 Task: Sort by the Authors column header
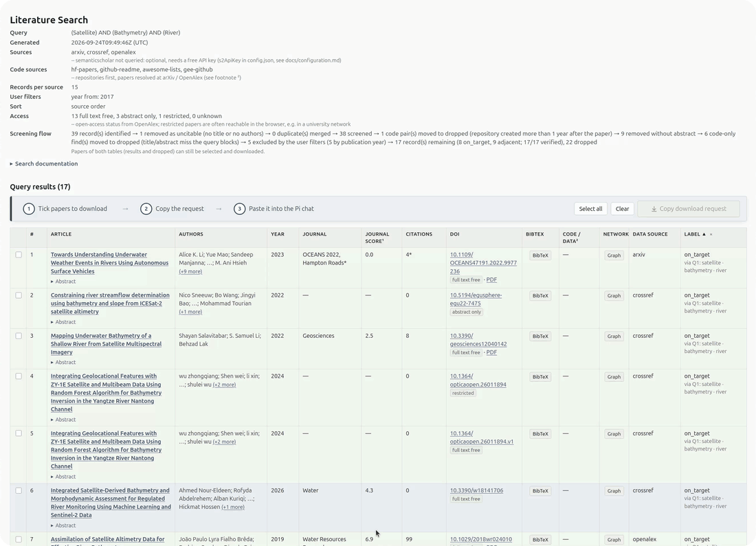[191, 234]
